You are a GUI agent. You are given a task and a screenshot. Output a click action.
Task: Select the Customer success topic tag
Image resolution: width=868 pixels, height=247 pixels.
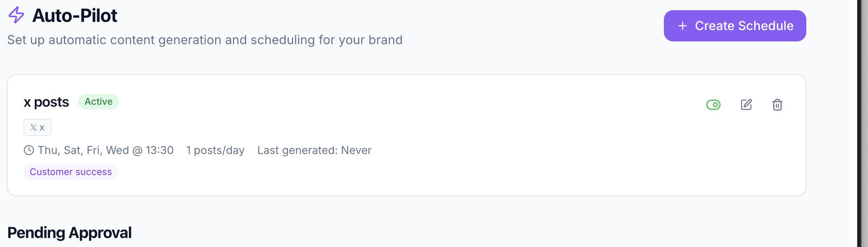tap(71, 172)
